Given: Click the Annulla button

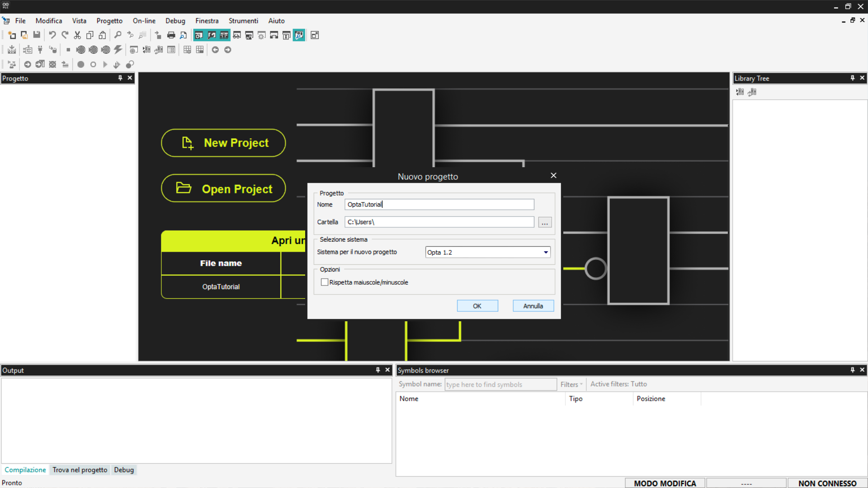Looking at the screenshot, I should point(533,306).
